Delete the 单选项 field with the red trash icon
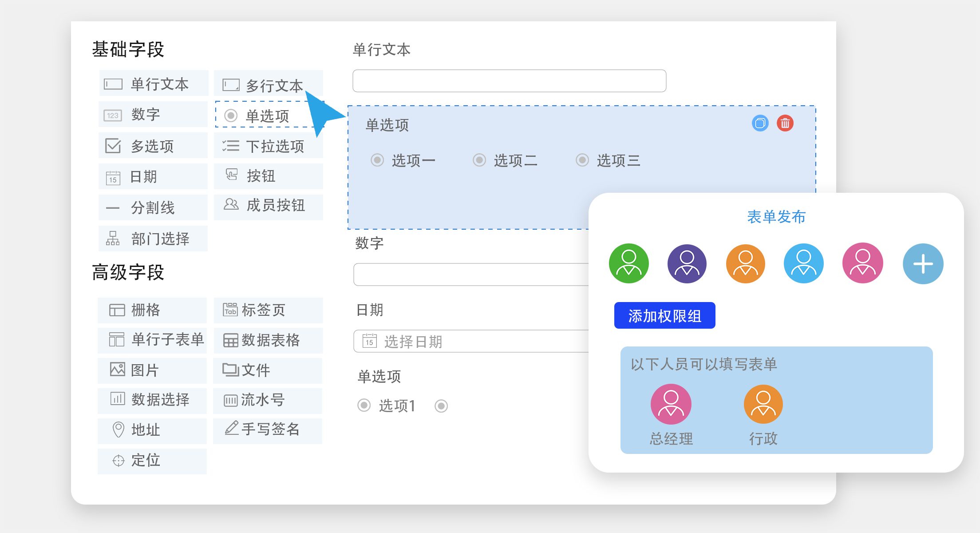The image size is (980, 533). [x=785, y=123]
